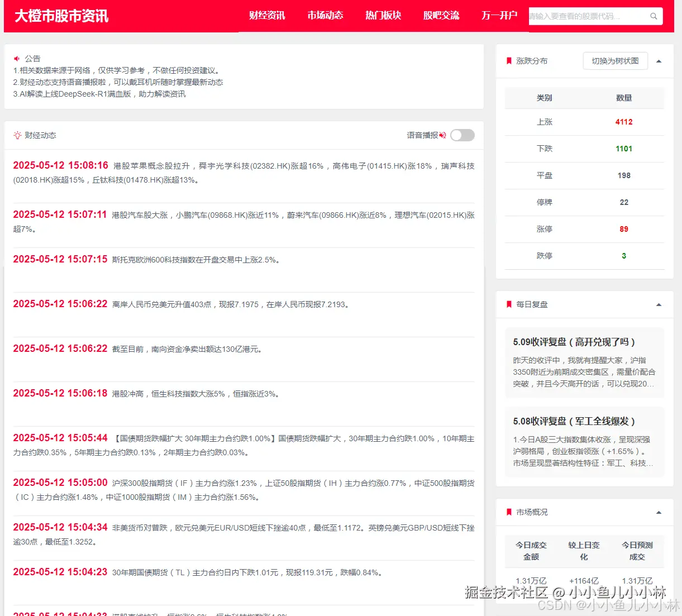
Task: Toggle the 语音播报 voice broadcast switch
Action: click(x=462, y=135)
